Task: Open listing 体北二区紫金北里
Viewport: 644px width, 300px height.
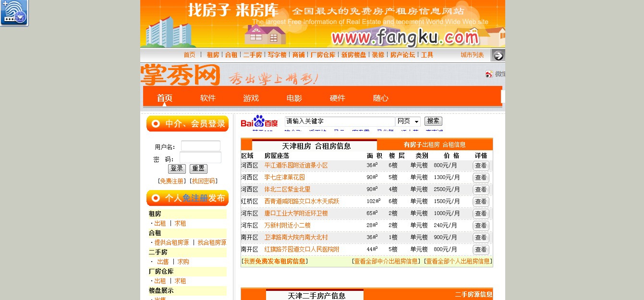Action: click(287, 189)
